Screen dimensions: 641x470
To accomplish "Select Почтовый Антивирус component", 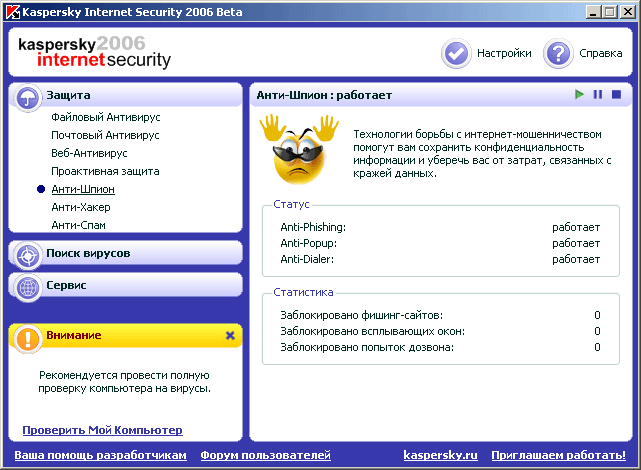I will tap(105, 135).
